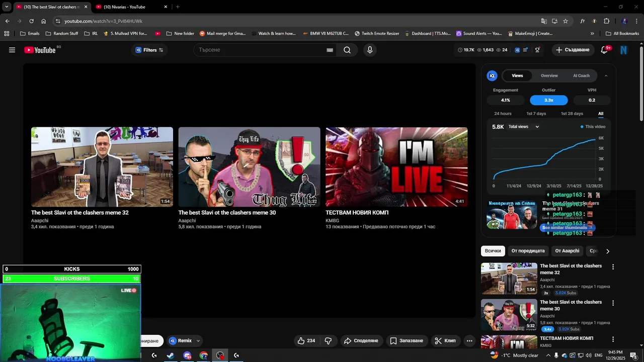Bookmark this page with star icon
The height and width of the screenshot is (362, 644).
[566, 21]
